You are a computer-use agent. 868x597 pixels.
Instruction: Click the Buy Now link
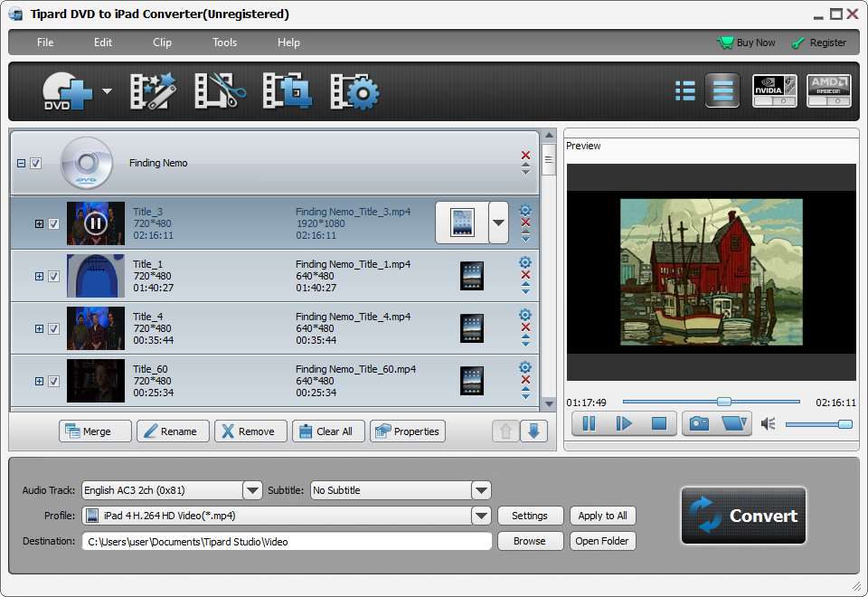point(746,43)
